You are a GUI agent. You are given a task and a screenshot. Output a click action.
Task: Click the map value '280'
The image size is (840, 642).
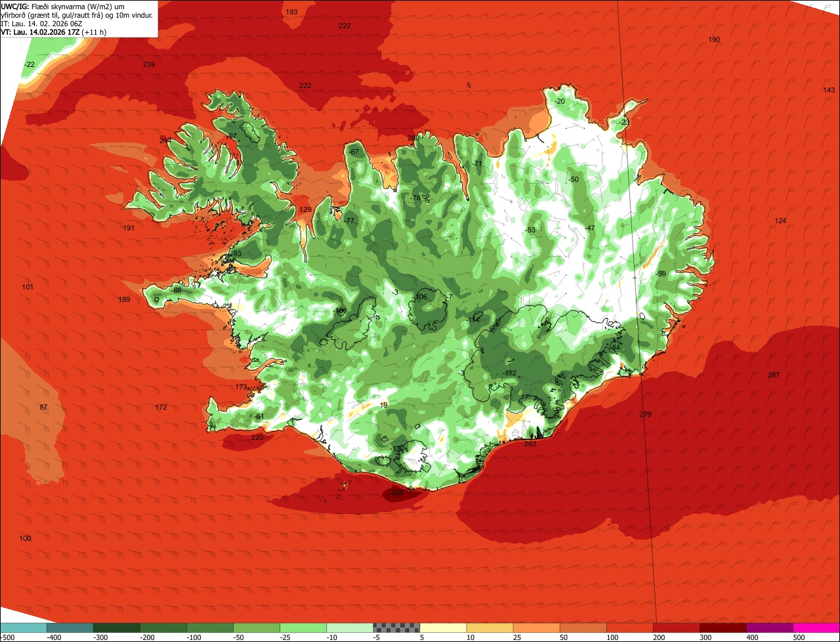tap(413, 138)
